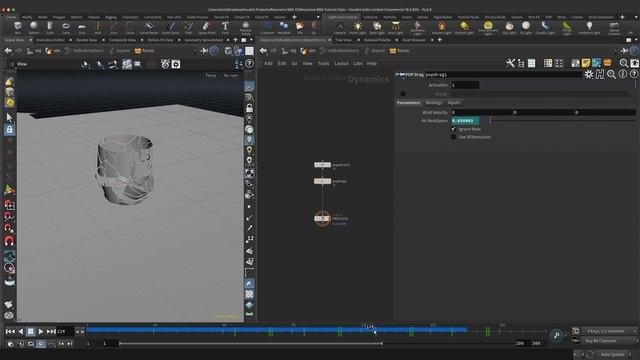Select the Tube shelf tool

(50, 27)
